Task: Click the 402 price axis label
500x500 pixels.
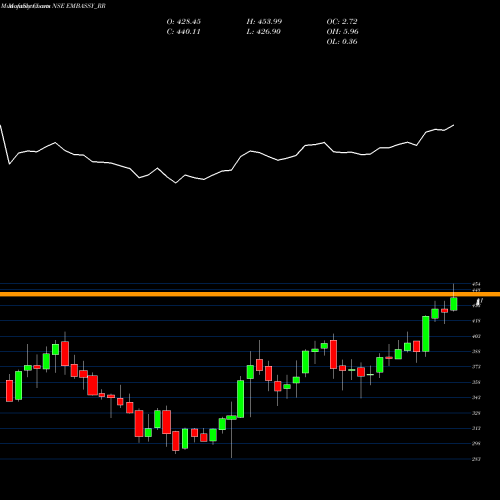Action: 476,336
